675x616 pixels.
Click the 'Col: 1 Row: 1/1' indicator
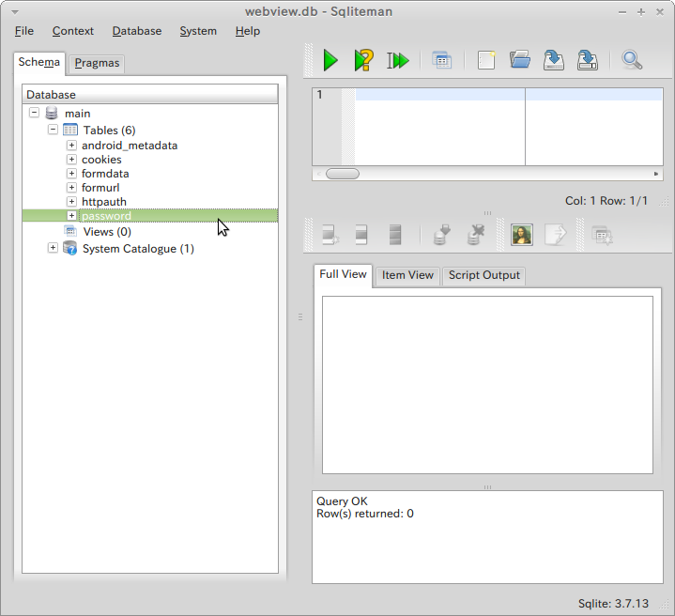pos(606,201)
